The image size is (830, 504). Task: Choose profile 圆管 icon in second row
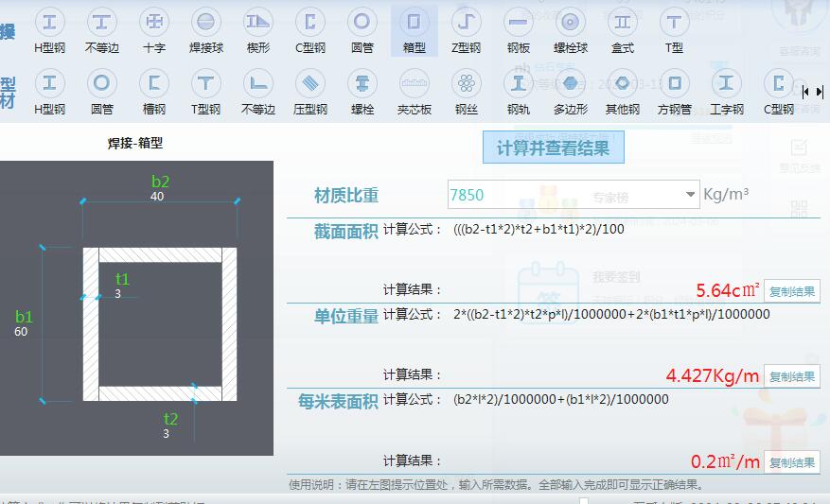coord(101,92)
